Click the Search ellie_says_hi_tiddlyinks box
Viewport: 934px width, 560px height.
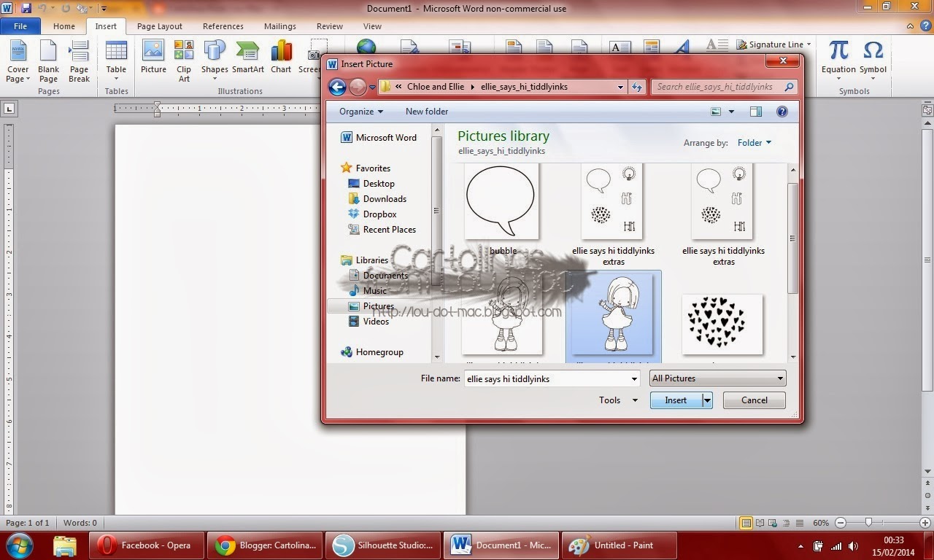click(x=724, y=87)
